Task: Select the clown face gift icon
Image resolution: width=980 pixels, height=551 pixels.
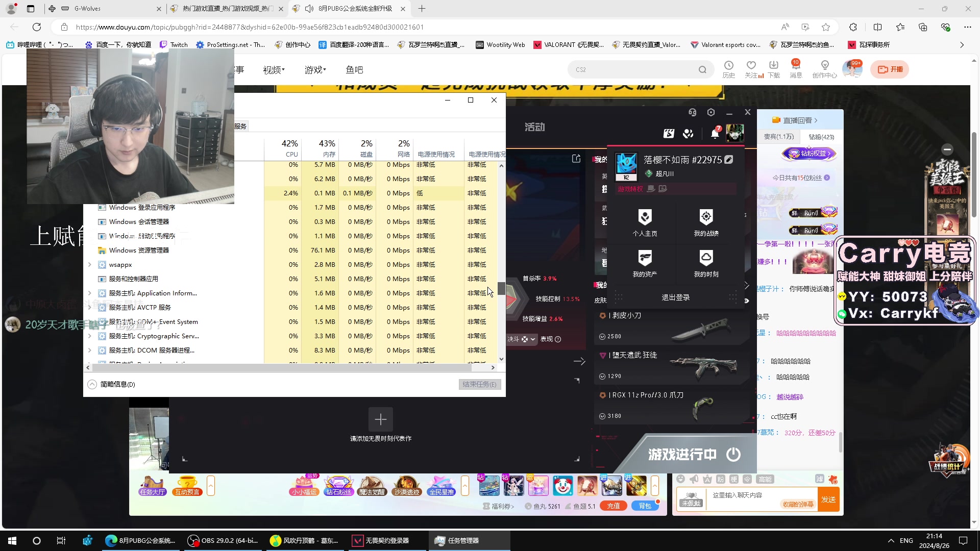Action: pyautogui.click(x=562, y=486)
